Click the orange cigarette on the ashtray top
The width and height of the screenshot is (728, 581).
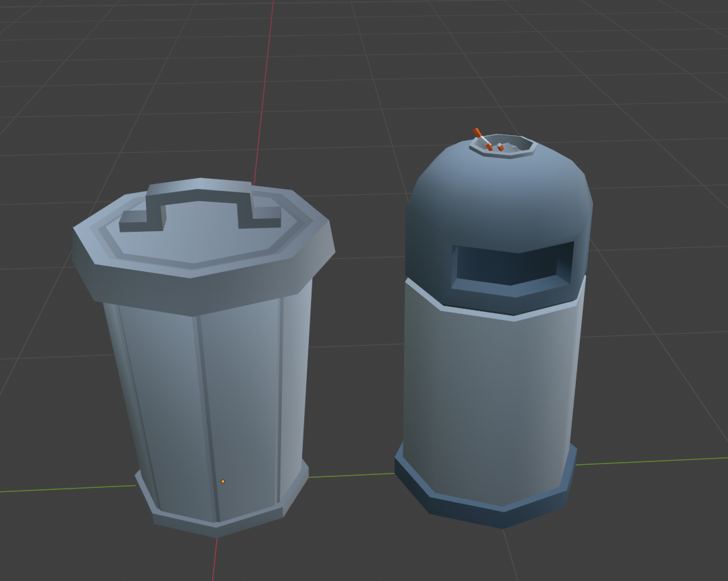[x=483, y=139]
